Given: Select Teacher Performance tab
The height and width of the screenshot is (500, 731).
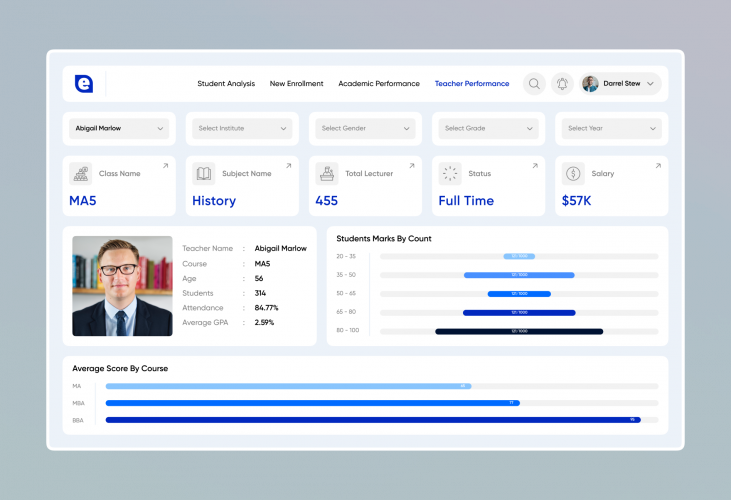Looking at the screenshot, I should pyautogui.click(x=472, y=84).
